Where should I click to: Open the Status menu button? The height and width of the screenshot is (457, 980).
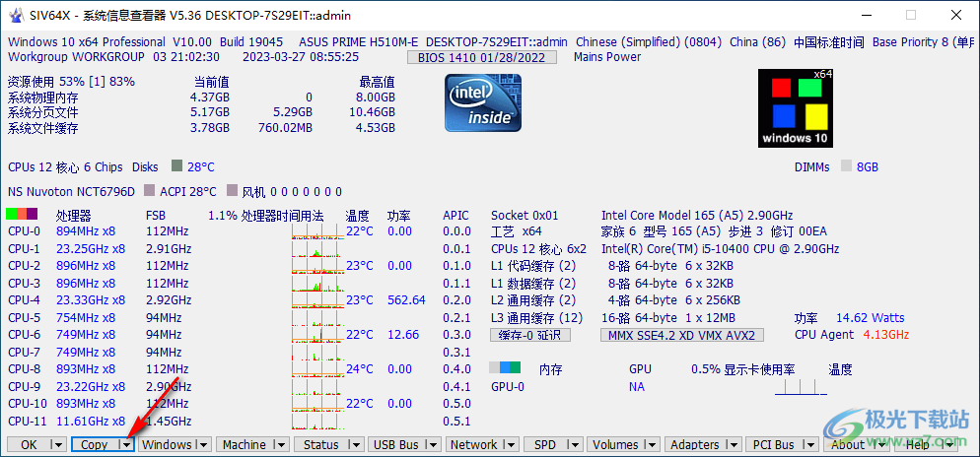tap(320, 444)
